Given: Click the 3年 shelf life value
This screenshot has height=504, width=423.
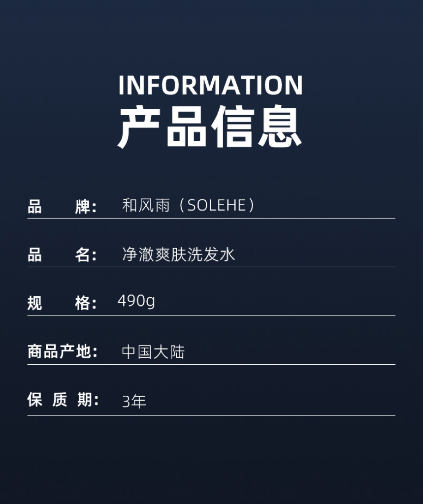Looking at the screenshot, I should [134, 402].
